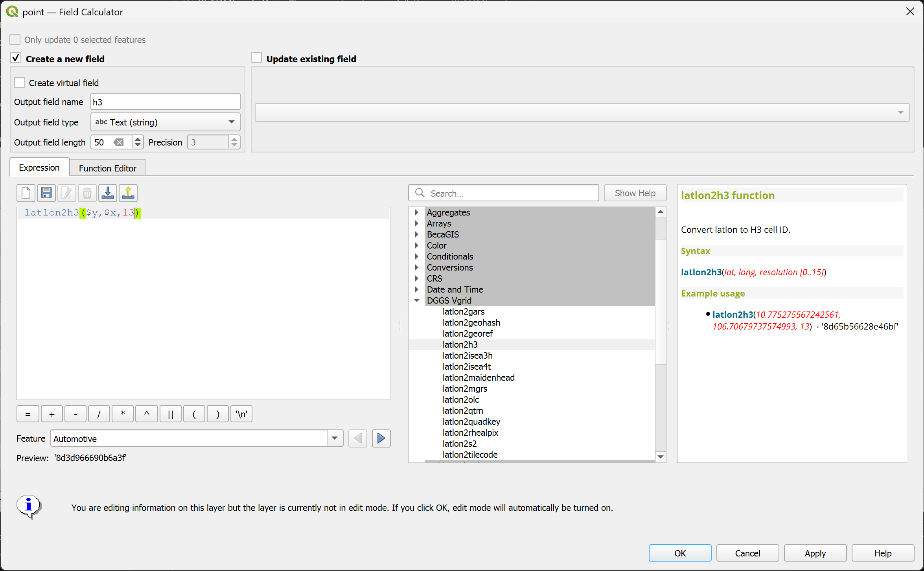
Task: Click the search magnifier icon
Action: click(x=420, y=193)
